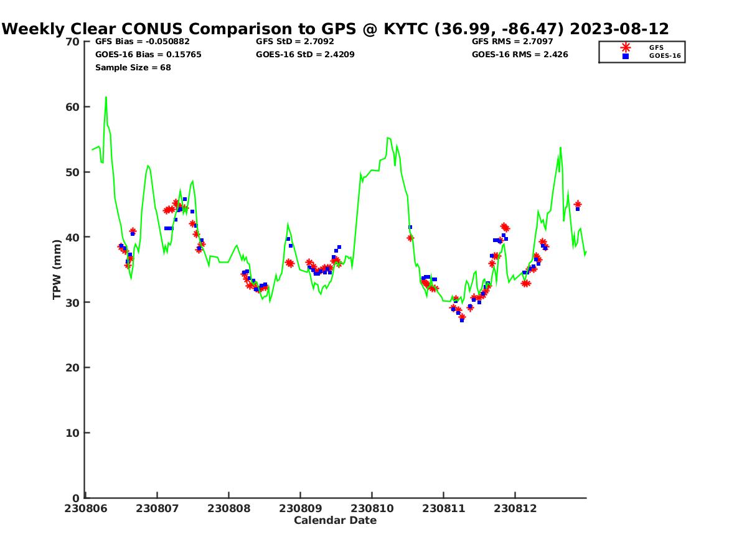Click the y-axis tick label 10
Image resolution: width=747 pixels, height=560 pixels.
coord(73,433)
